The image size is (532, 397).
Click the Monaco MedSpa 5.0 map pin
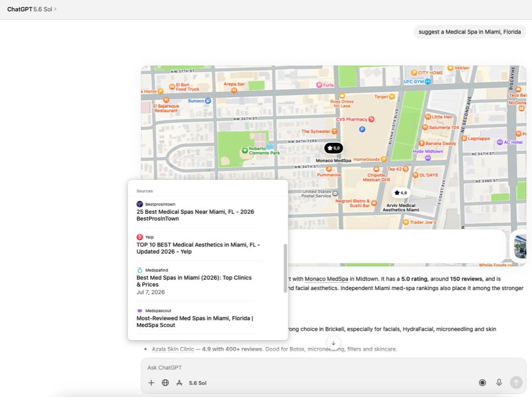click(x=334, y=148)
